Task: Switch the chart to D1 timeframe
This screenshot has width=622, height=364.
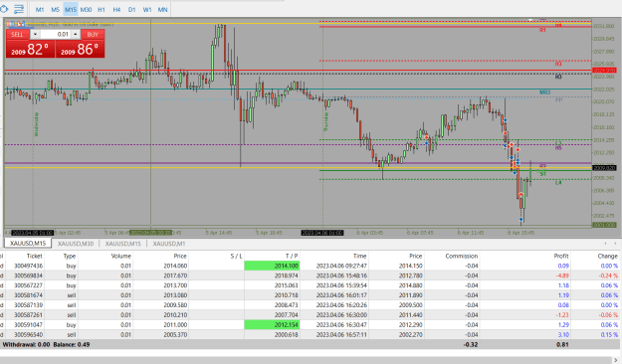Action: 131,10
